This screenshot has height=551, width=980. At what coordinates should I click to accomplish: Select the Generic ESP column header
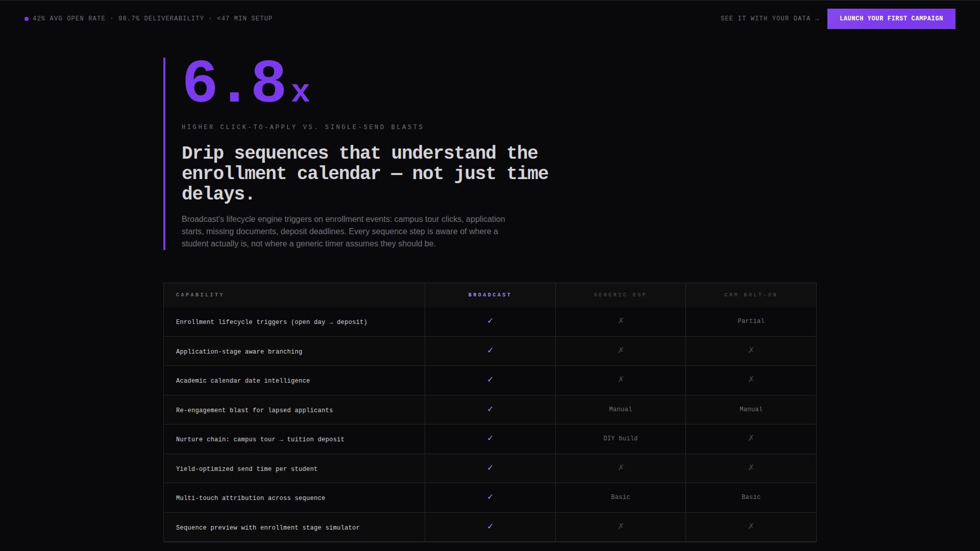point(620,295)
